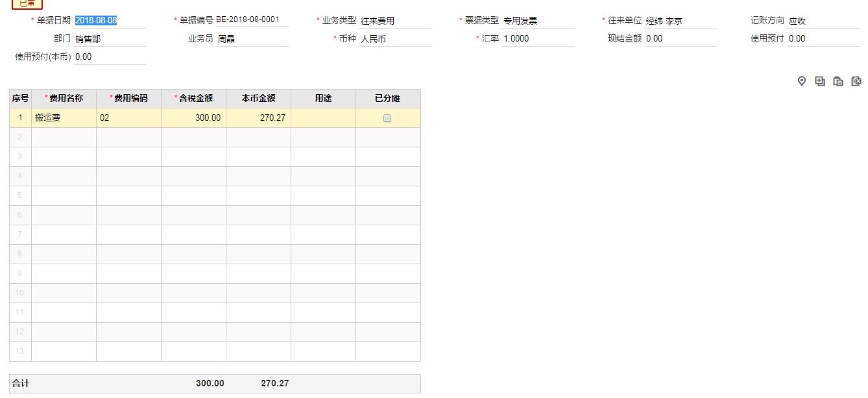Image resolution: width=868 pixels, height=398 pixels.
Task: Click the 汇率 field showing 1.0000
Action: coord(537,39)
